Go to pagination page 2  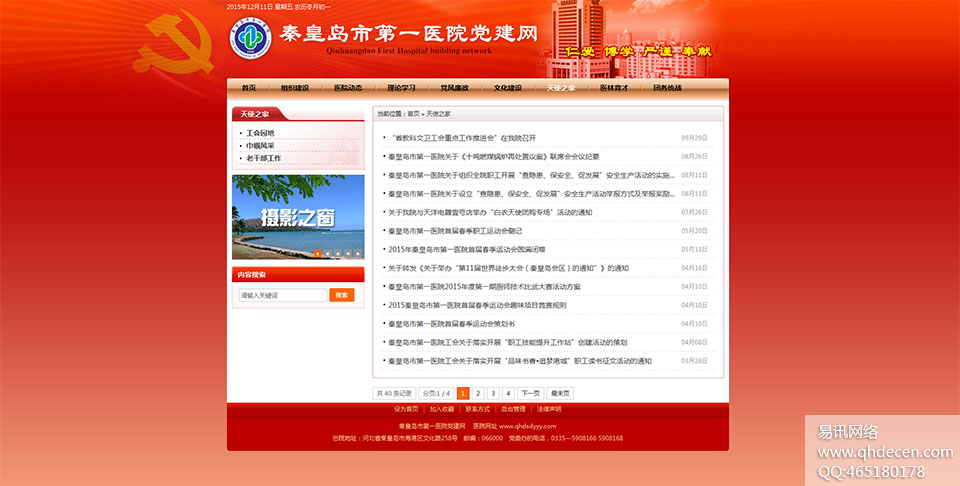click(478, 394)
